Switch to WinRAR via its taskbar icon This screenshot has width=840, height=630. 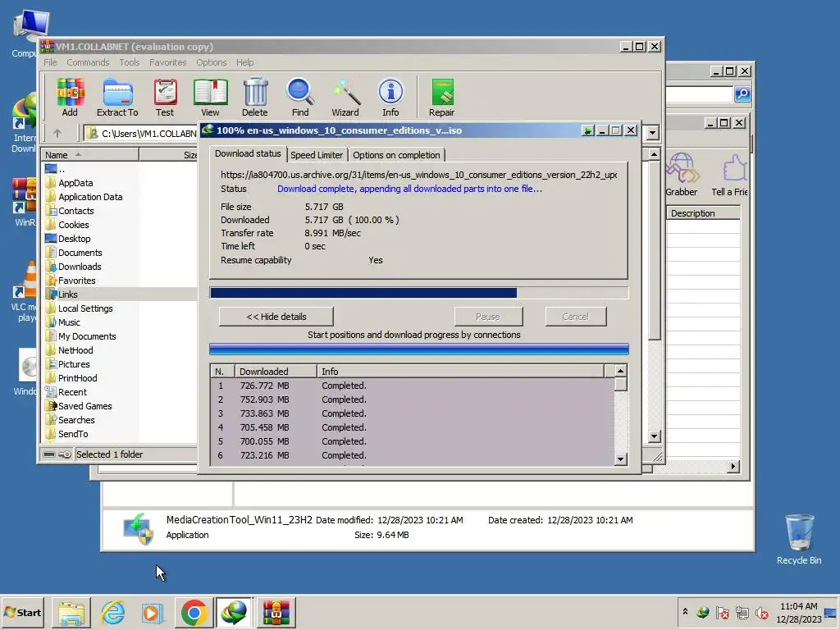[x=276, y=612]
